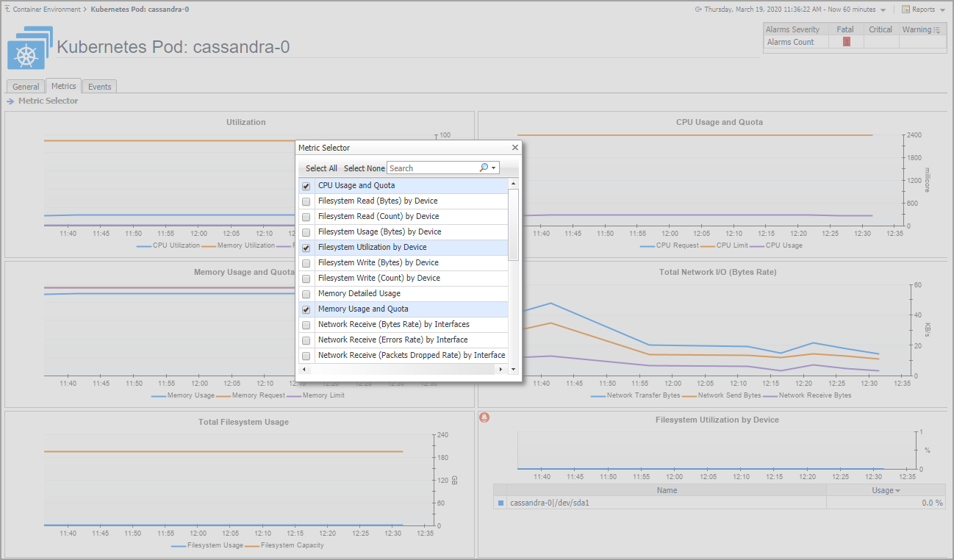Check Filesystem Write (Count) by Device

click(x=306, y=279)
